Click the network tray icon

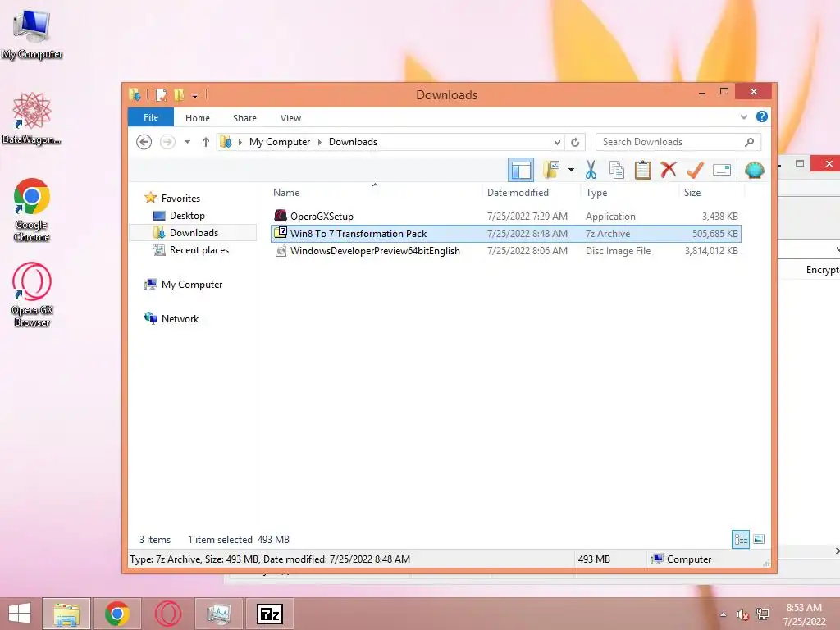[762, 614]
